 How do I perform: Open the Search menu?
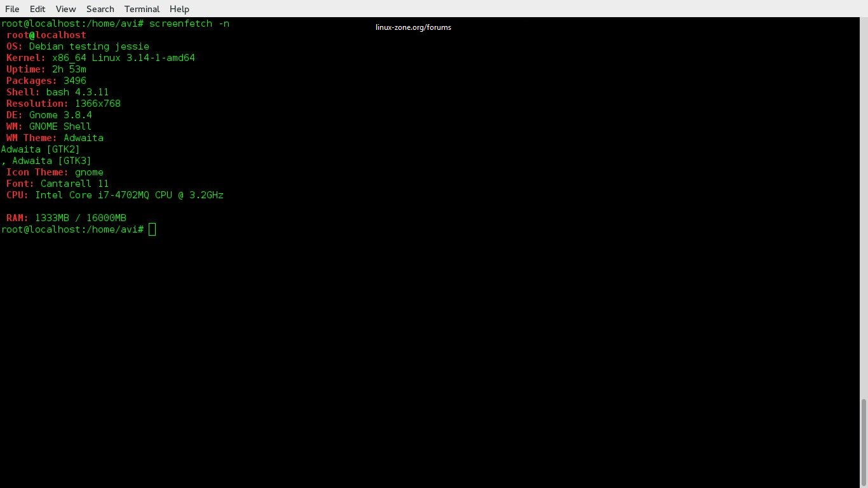click(100, 9)
